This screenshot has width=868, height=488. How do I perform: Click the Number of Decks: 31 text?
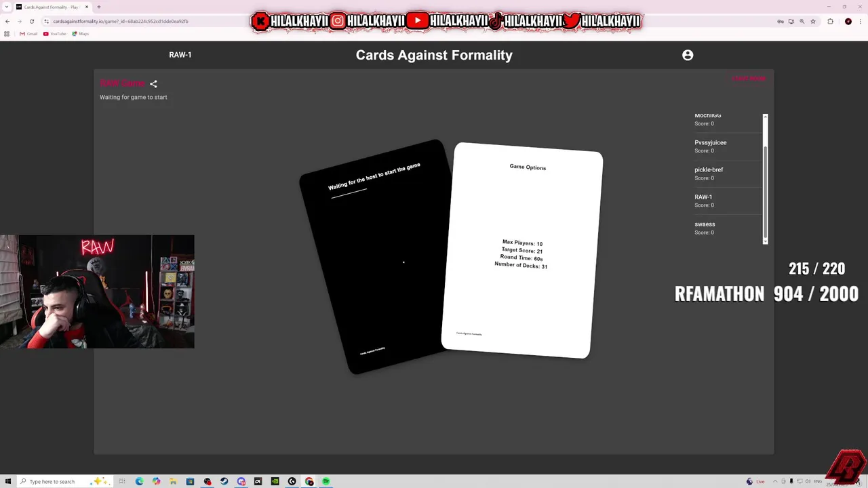tap(521, 265)
